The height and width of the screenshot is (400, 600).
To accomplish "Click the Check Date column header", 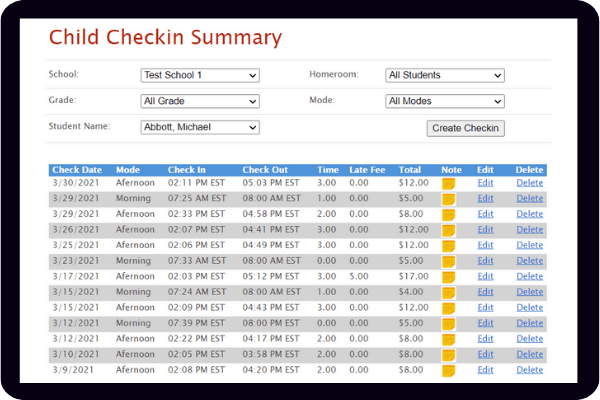I will (76, 170).
